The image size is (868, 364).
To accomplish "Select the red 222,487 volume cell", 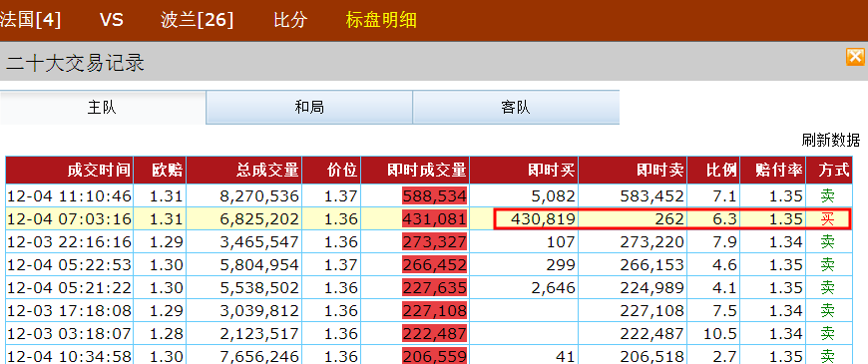I will tap(435, 333).
